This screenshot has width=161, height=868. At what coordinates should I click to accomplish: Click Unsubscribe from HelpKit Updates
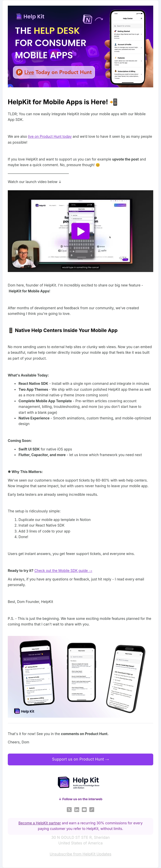click(80, 854)
